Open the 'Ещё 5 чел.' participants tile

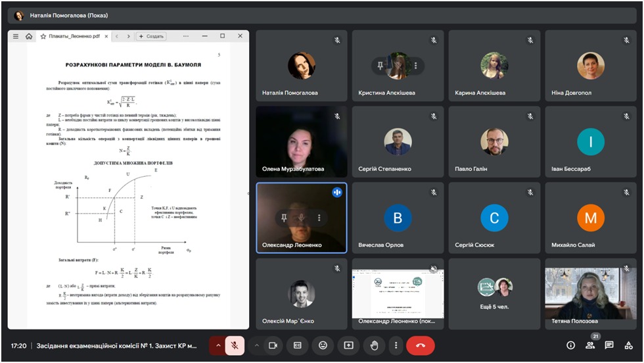click(x=494, y=294)
